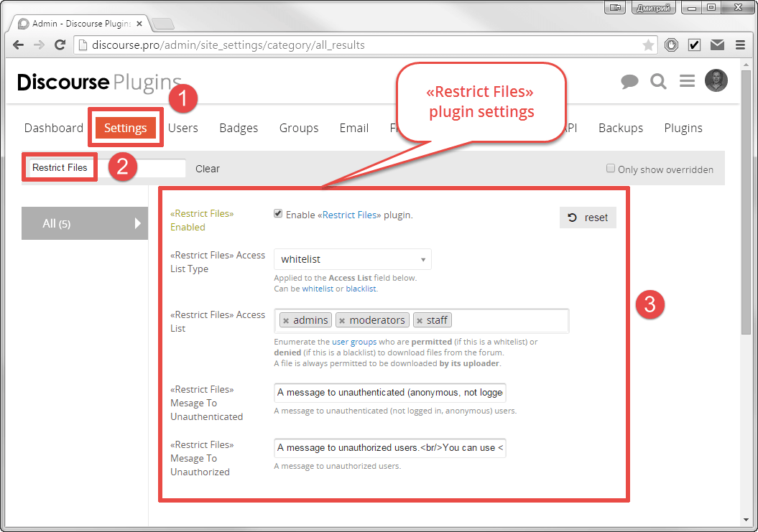Open the mail envelope extension icon
The image size is (758, 532).
point(717,45)
